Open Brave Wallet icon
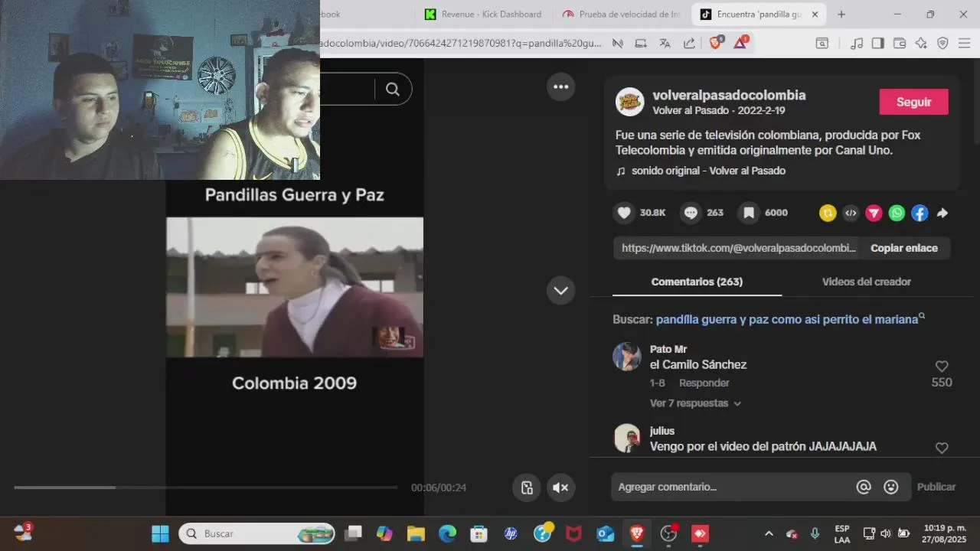 tap(900, 44)
